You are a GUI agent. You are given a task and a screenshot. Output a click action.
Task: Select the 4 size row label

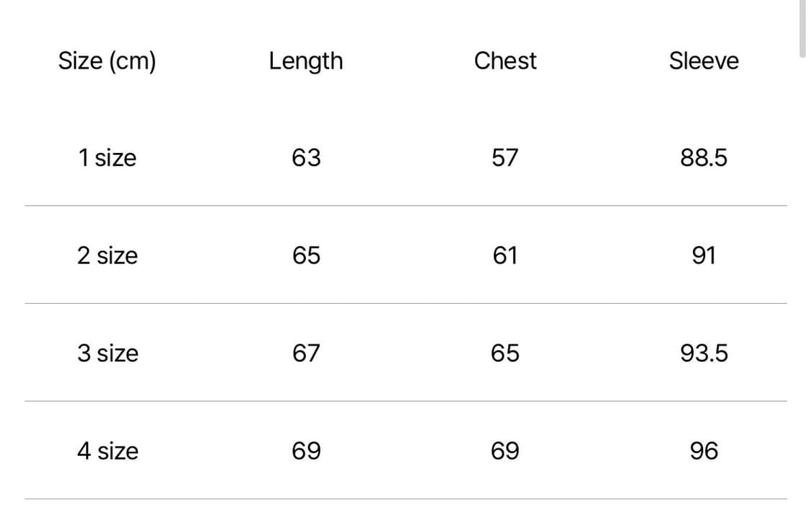[x=107, y=451]
